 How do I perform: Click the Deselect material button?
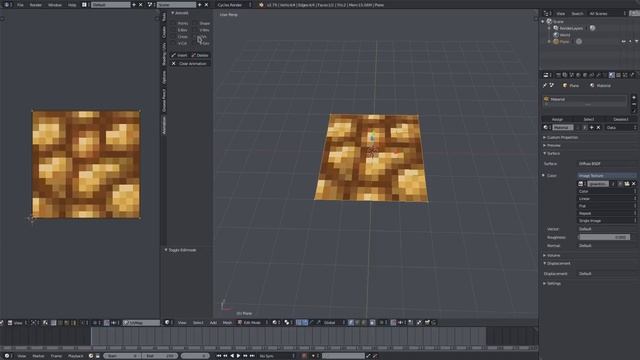point(621,119)
